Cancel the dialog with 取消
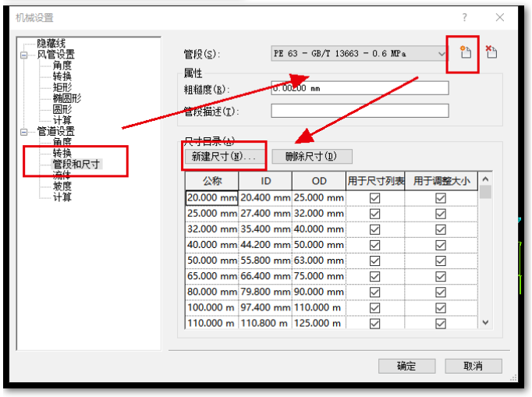The image size is (532, 397). click(x=473, y=366)
